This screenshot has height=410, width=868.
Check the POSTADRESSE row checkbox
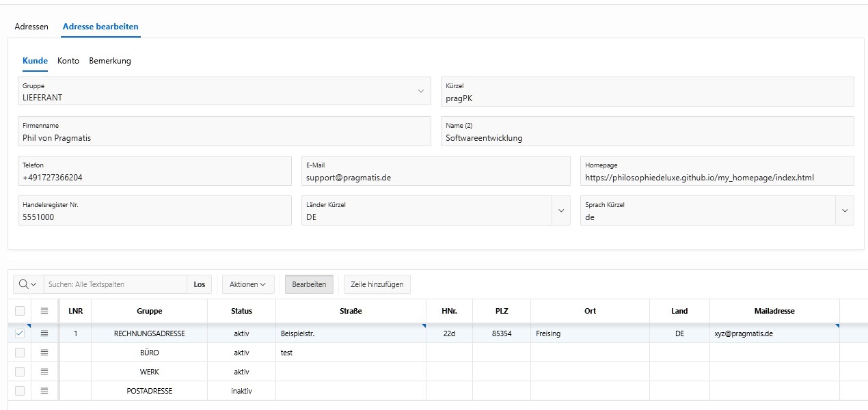pyautogui.click(x=20, y=391)
